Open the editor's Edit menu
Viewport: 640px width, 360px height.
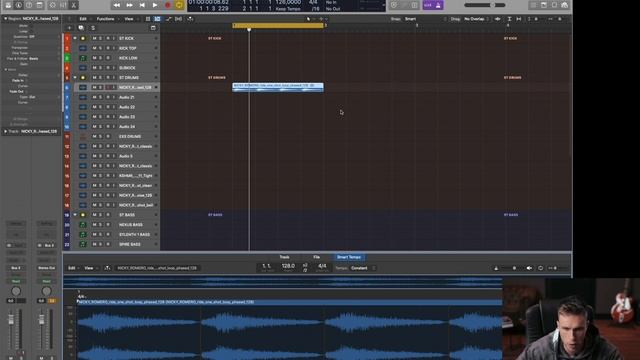pyautogui.click(x=71, y=268)
